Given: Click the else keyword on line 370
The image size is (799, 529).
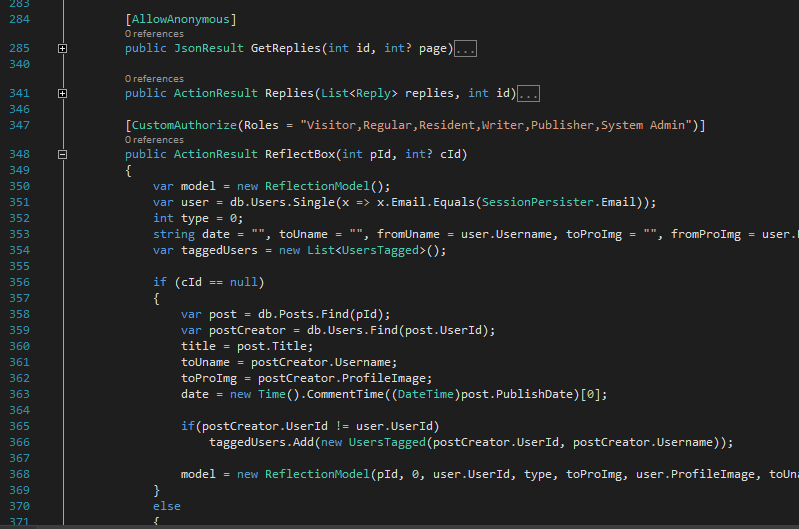Looking at the screenshot, I should pyautogui.click(x=167, y=507).
